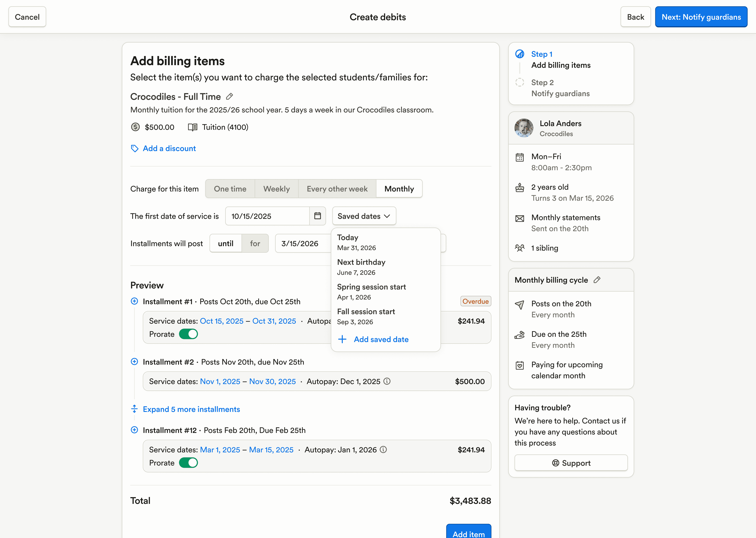The width and height of the screenshot is (756, 538).
Task: Click info icon beside Autopay Dec 1, 2025
Action: click(x=387, y=381)
